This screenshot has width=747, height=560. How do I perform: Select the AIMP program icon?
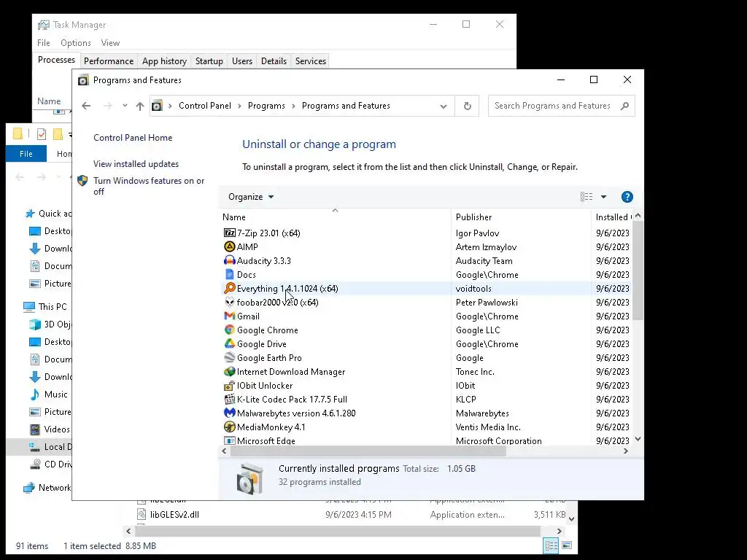click(230, 246)
